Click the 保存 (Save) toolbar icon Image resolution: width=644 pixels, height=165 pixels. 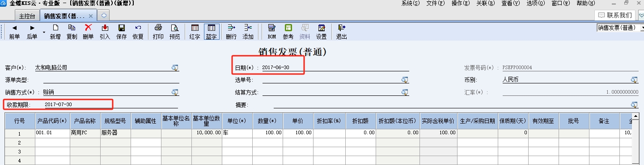(121, 32)
